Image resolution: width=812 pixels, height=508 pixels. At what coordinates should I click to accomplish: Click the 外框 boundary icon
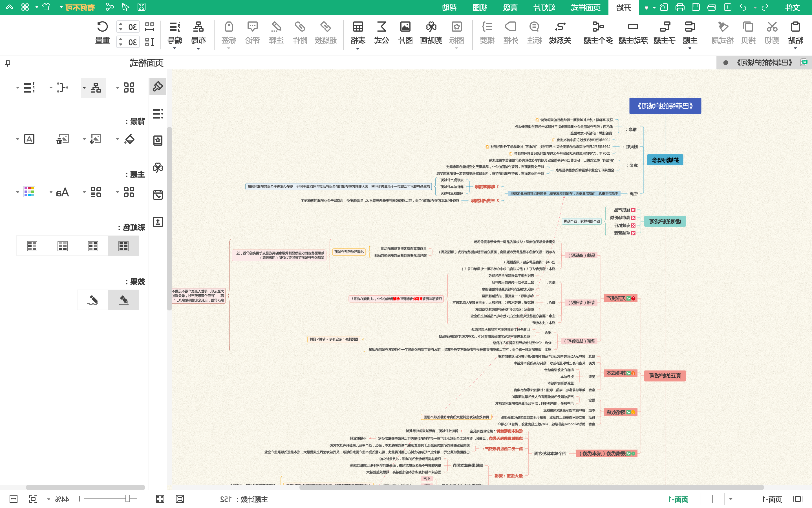(511, 27)
